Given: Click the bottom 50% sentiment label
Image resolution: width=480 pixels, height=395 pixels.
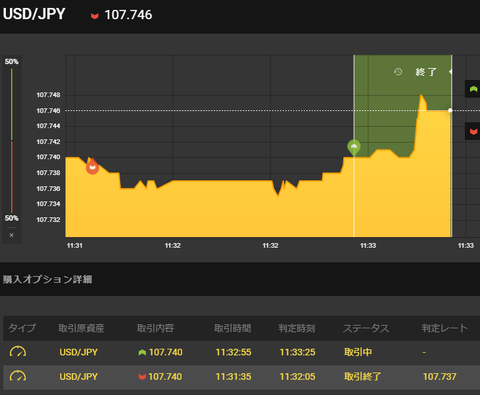Looking at the screenshot, I should tap(12, 218).
